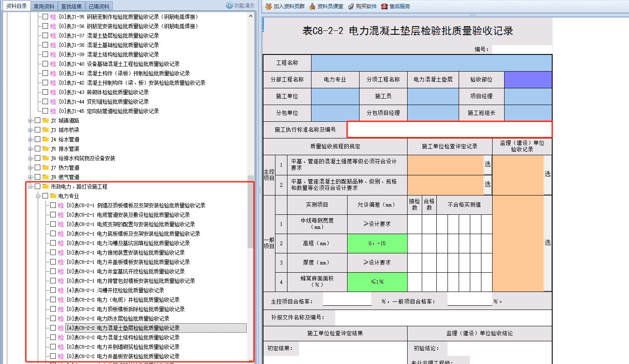Switch to the 常用资料 tab
629x364 pixels.
pos(44,6)
